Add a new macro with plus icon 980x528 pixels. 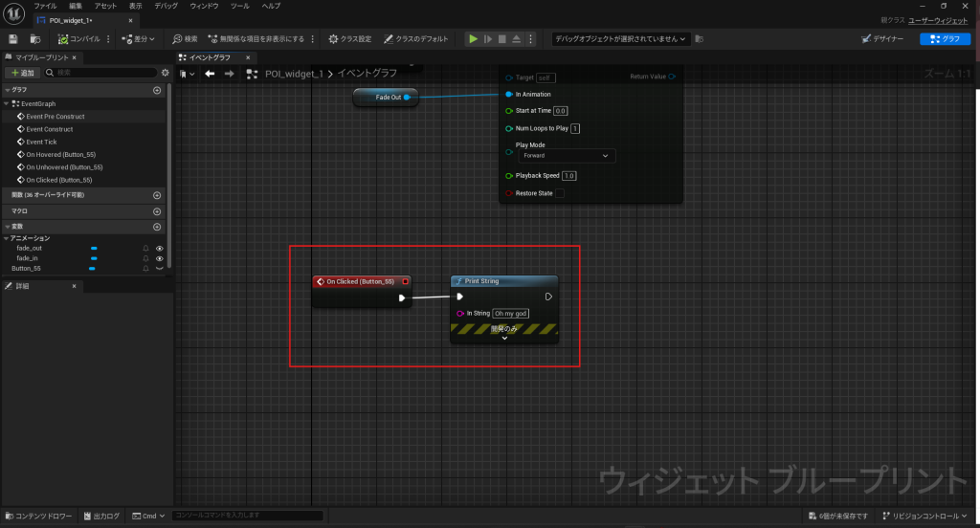click(x=157, y=210)
